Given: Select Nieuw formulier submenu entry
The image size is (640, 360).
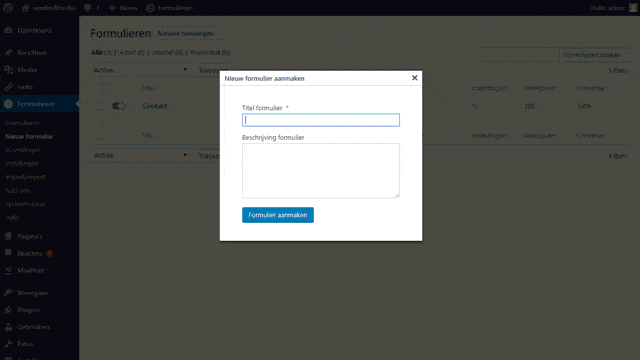Looking at the screenshot, I should coord(29,136).
